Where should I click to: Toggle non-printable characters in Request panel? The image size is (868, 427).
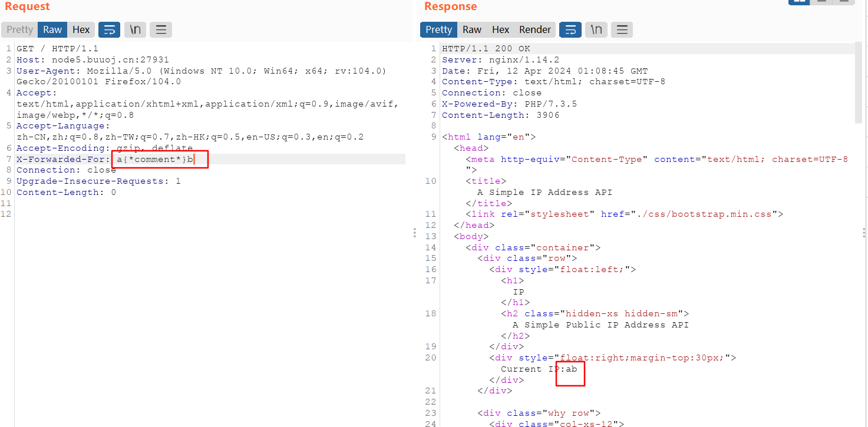[135, 29]
